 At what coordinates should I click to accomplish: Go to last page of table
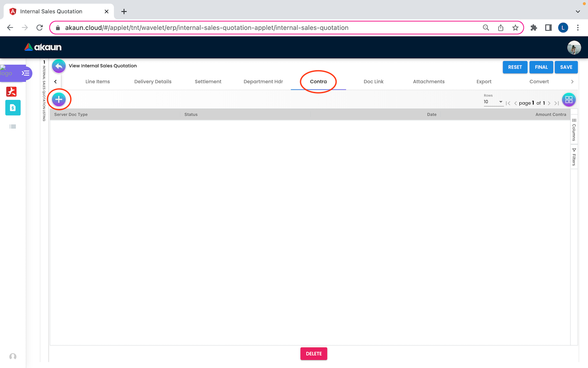557,103
